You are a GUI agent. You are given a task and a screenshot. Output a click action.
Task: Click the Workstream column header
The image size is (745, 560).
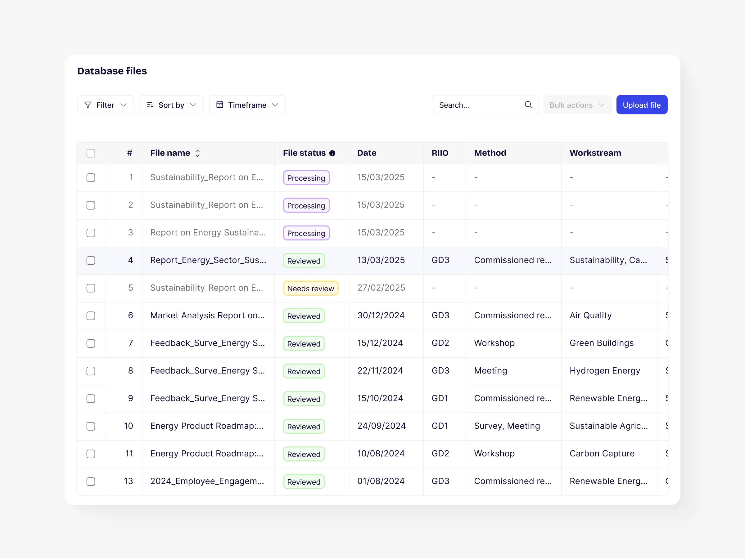pos(595,153)
